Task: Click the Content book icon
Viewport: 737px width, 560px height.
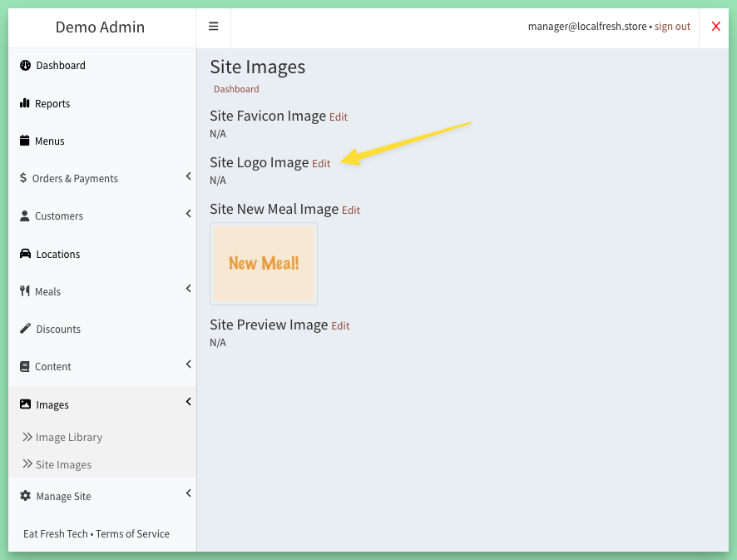Action: (x=24, y=366)
